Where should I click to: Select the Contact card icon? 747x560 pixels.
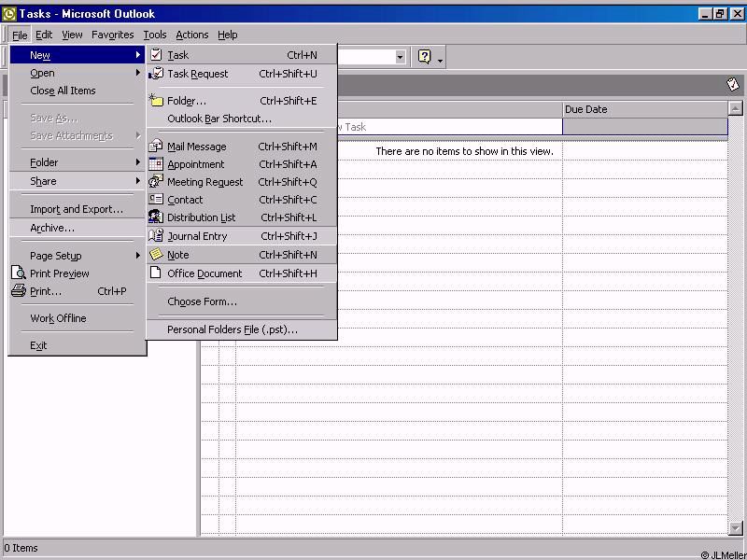(x=156, y=200)
